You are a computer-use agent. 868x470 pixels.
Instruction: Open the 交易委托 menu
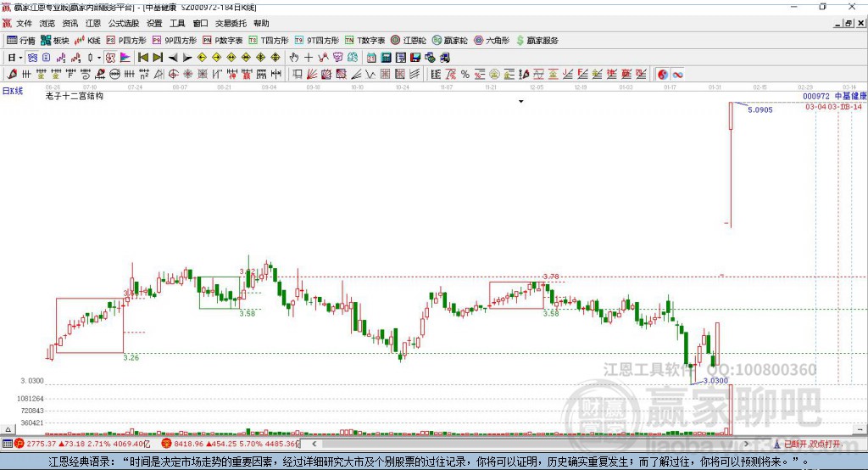pos(231,23)
